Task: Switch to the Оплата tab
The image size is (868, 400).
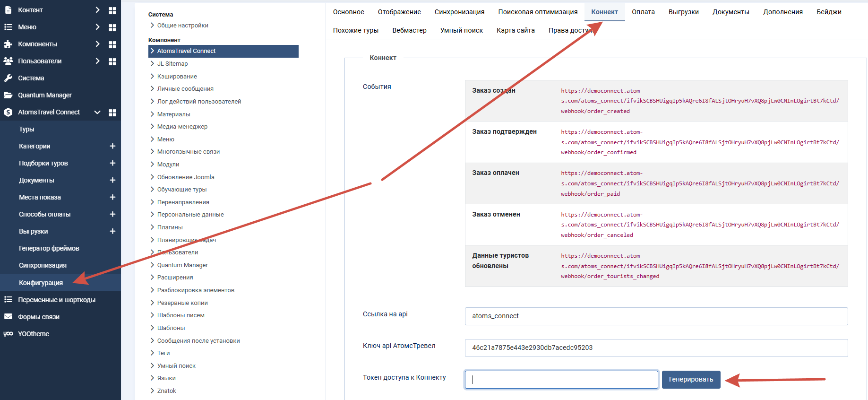Action: point(643,12)
